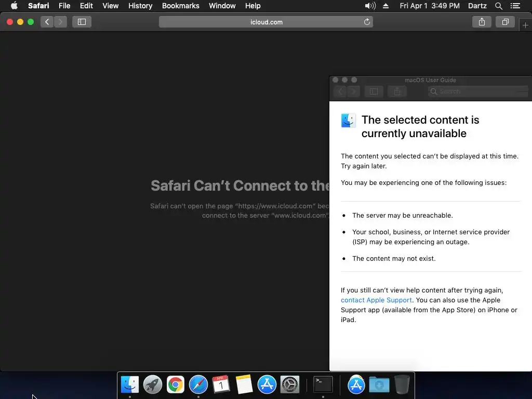This screenshot has width=532, height=399.
Task: Open the Help menu
Action: pos(253,6)
